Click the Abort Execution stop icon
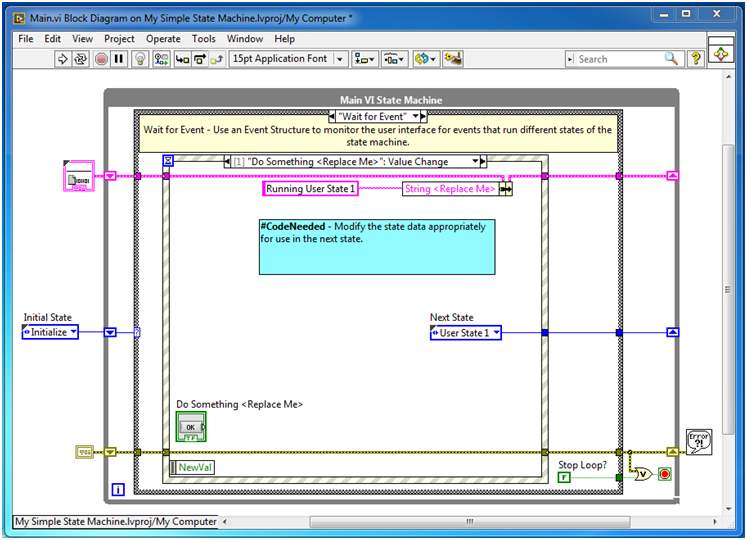Viewport: 747px width, 540px height. pyautogui.click(x=101, y=59)
